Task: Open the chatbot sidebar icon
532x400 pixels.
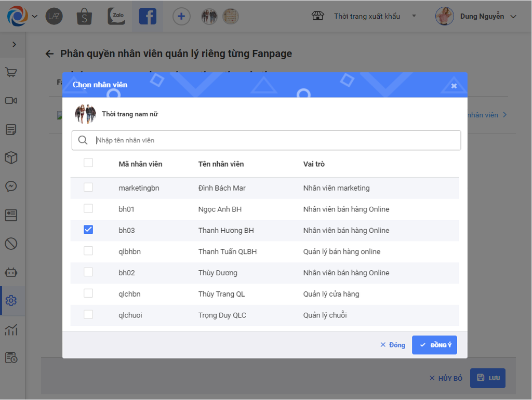Action: [x=11, y=272]
